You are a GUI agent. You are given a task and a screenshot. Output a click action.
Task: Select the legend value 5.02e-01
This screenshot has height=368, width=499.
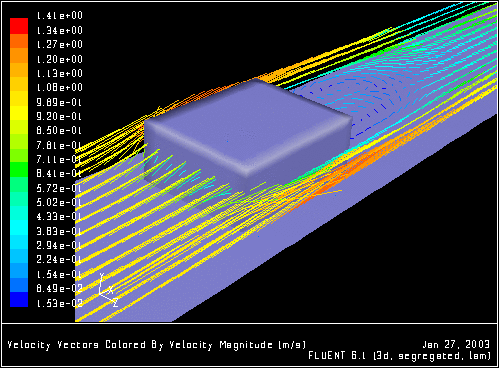click(59, 202)
